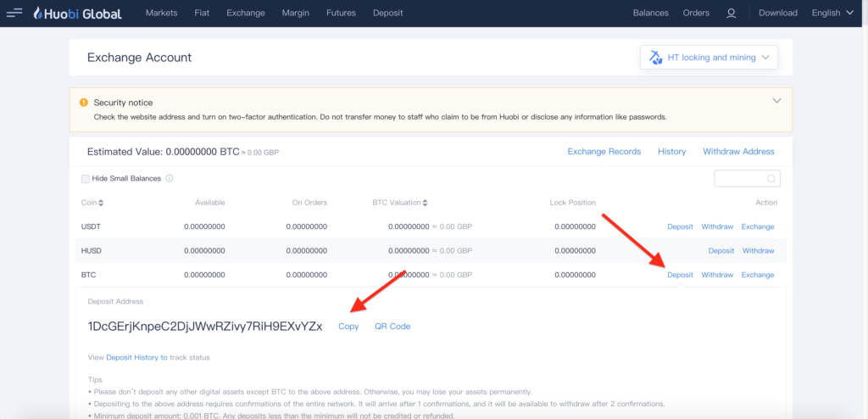Click Withdraw in the HUSD row
The image size is (868, 419).
[x=759, y=251]
